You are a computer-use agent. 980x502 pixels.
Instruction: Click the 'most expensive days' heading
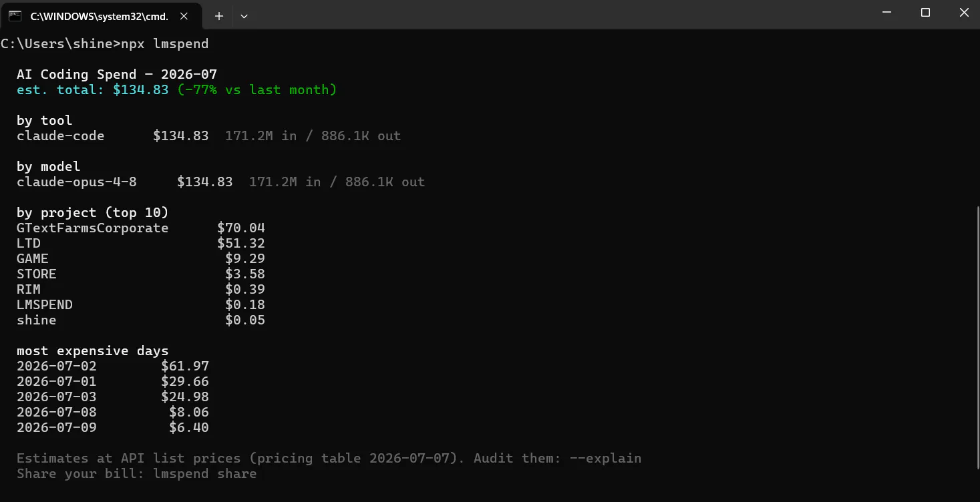pos(92,350)
